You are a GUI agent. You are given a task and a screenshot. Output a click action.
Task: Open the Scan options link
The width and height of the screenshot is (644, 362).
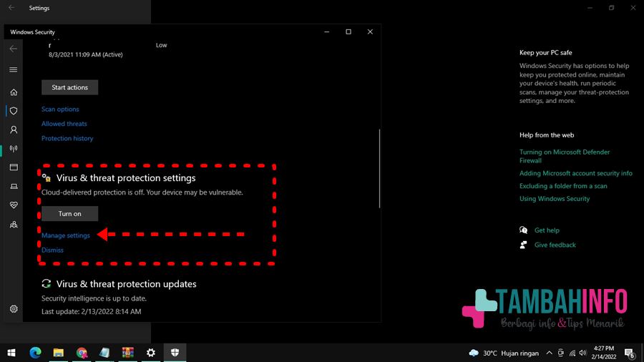60,109
